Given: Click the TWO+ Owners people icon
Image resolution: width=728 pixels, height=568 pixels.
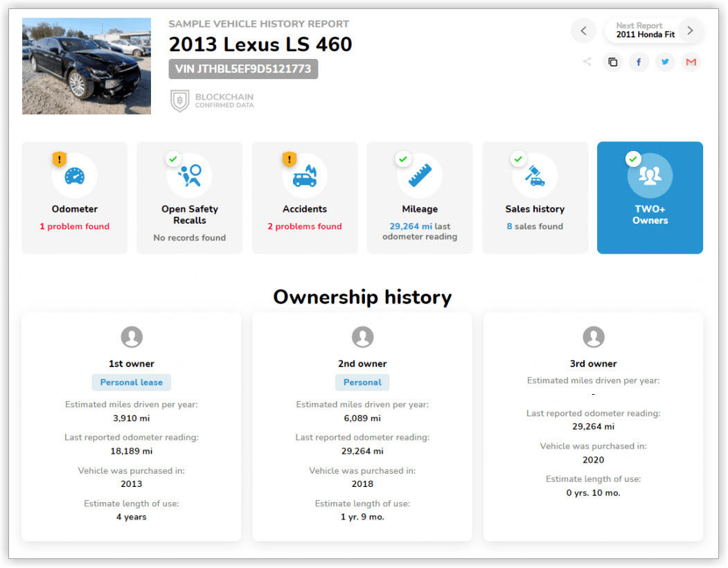Looking at the screenshot, I should (650, 175).
